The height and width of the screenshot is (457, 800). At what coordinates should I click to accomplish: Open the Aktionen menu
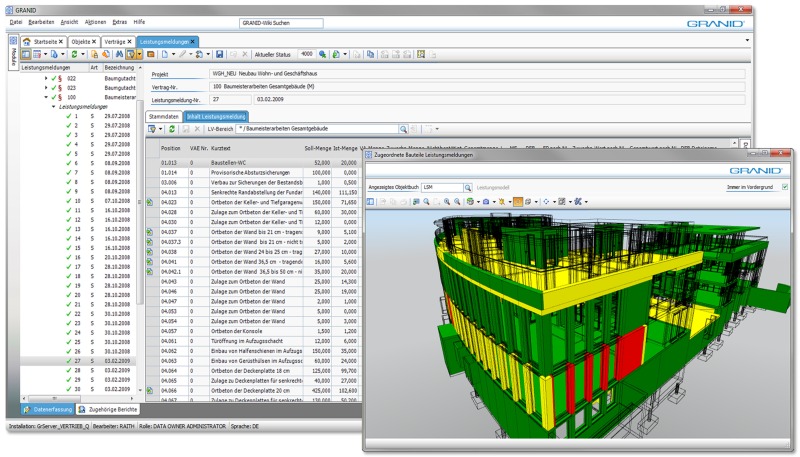(95, 22)
